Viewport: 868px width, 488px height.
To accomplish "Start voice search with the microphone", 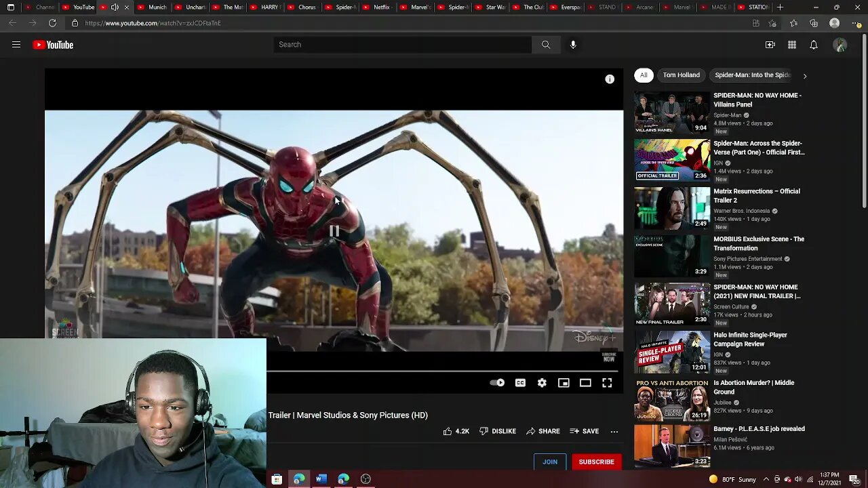I will point(573,45).
